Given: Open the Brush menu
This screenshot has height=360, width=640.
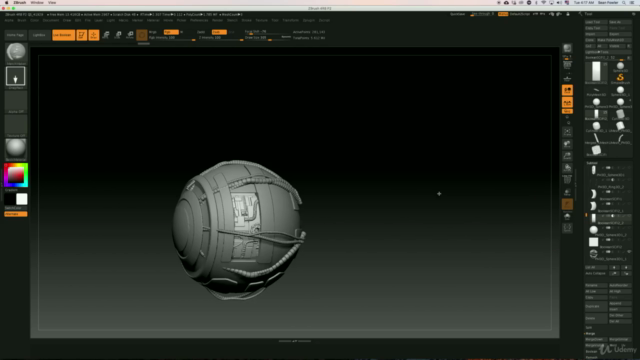Looking at the screenshot, I should coord(22,20).
